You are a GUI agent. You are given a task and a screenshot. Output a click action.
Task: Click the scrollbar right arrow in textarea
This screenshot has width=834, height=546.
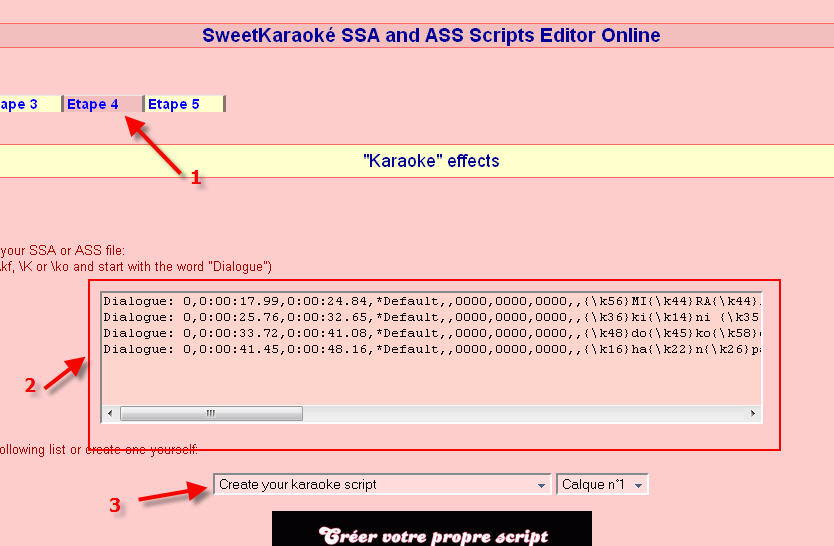(x=753, y=413)
